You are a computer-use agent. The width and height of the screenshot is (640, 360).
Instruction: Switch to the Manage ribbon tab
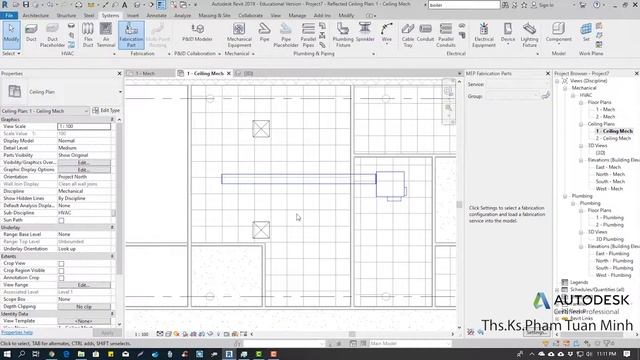[x=297, y=16]
